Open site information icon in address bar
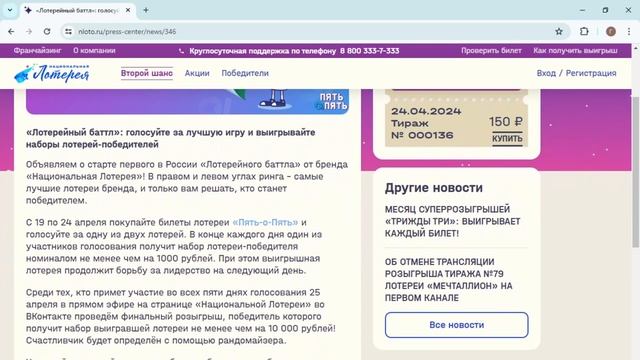 (69, 31)
